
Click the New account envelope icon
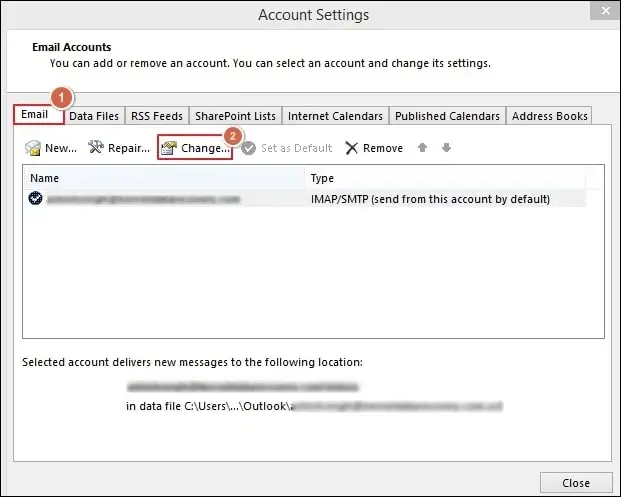pyautogui.click(x=33, y=148)
